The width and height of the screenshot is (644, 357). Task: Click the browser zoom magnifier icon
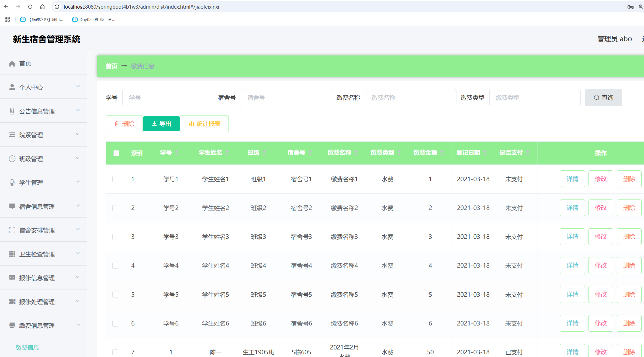641,7
